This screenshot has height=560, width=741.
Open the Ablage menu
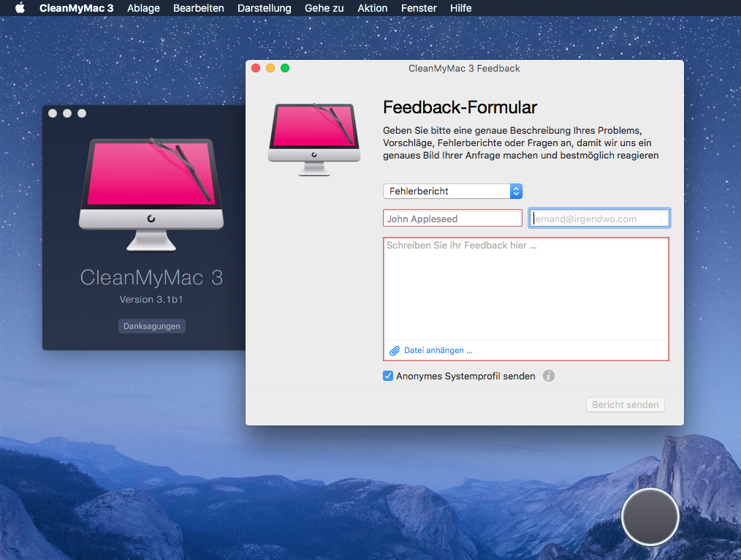point(143,8)
